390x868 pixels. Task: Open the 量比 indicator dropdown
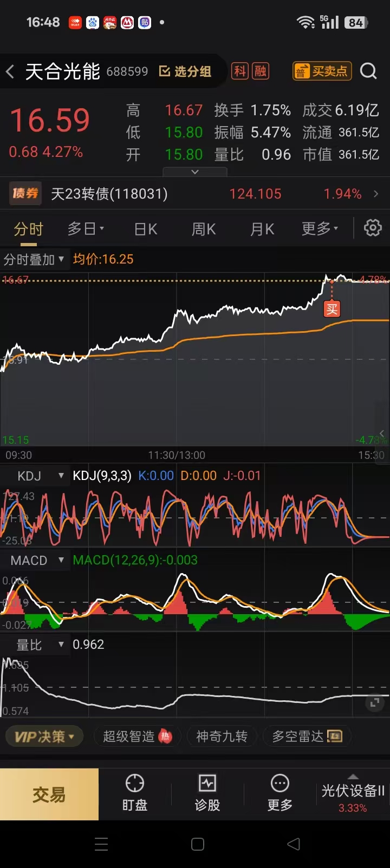35,645
